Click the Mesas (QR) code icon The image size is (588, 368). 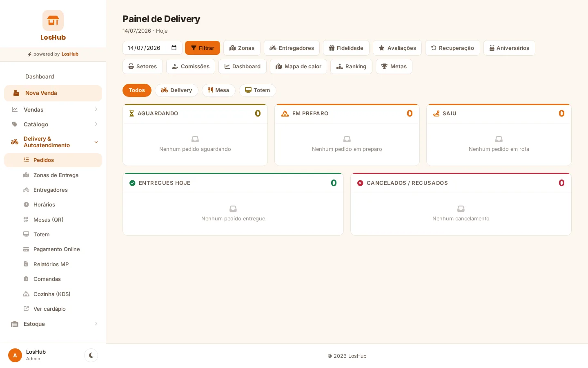(x=26, y=220)
